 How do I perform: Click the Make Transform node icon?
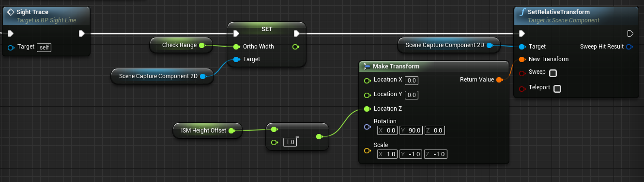coord(367,66)
